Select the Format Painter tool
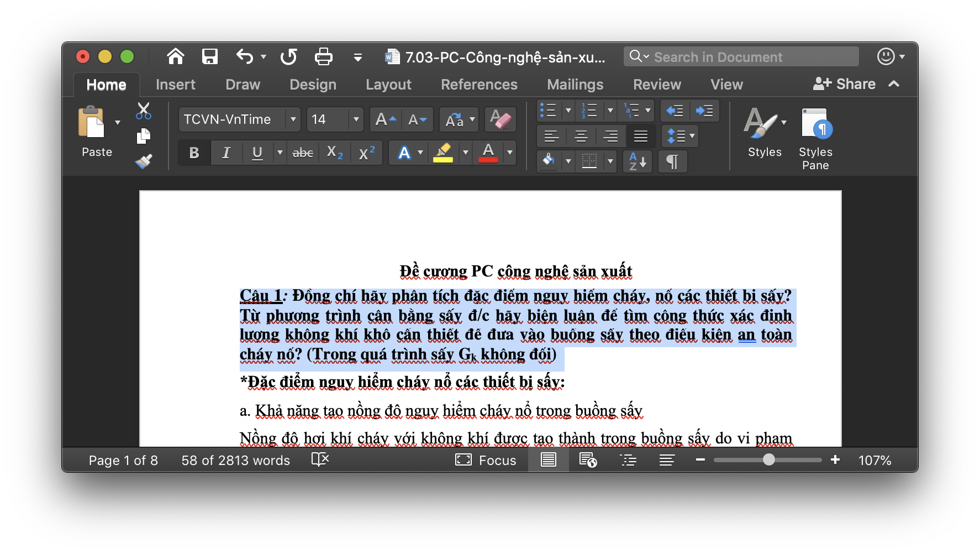 click(143, 162)
